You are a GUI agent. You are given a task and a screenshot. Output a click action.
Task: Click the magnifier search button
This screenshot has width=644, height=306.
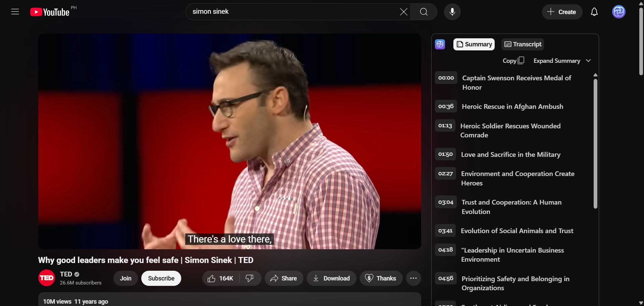coord(424,12)
